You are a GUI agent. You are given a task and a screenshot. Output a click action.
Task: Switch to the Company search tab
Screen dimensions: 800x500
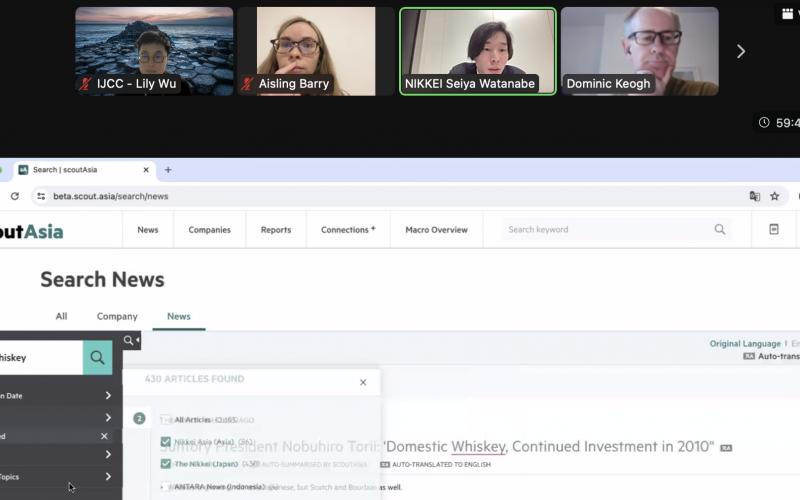tap(117, 316)
